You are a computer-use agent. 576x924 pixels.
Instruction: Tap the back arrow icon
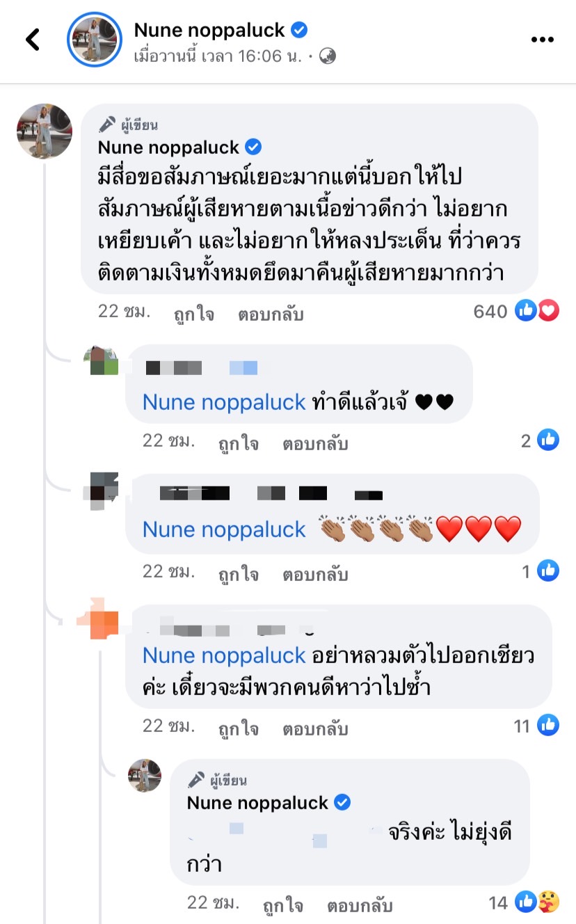(x=33, y=40)
